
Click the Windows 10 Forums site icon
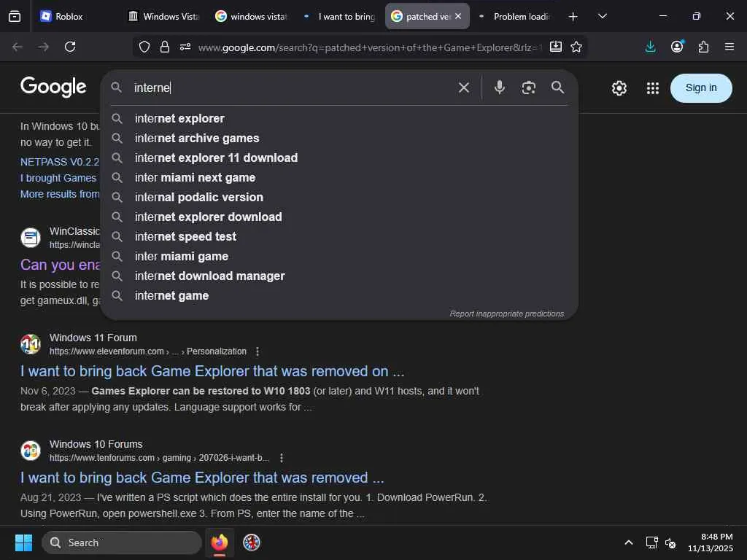point(31,451)
